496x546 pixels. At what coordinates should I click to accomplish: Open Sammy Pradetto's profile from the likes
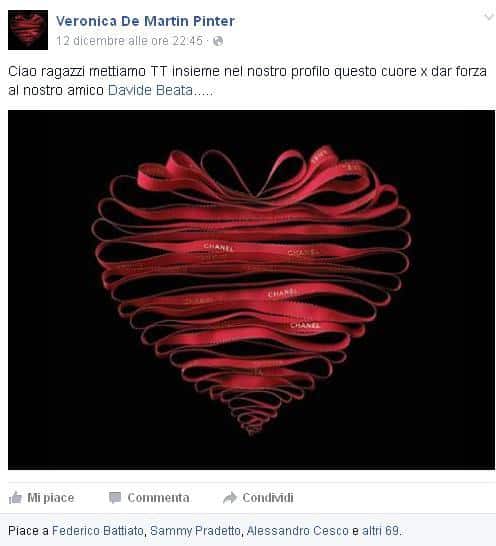click(195, 531)
